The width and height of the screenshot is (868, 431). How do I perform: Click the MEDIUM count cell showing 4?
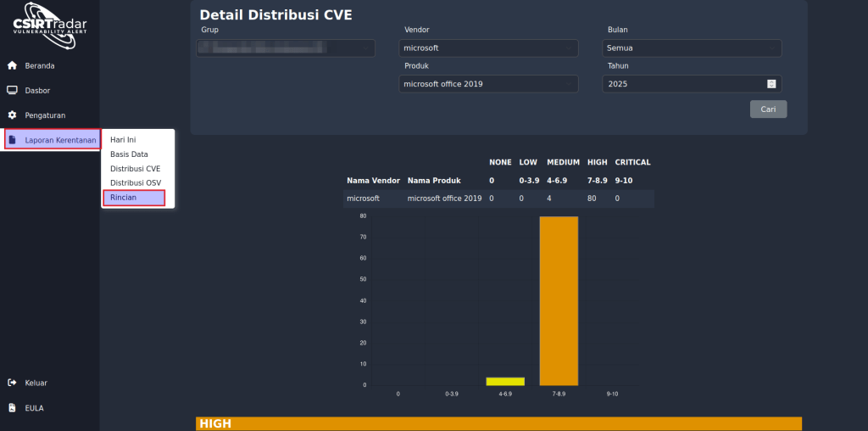coord(549,199)
